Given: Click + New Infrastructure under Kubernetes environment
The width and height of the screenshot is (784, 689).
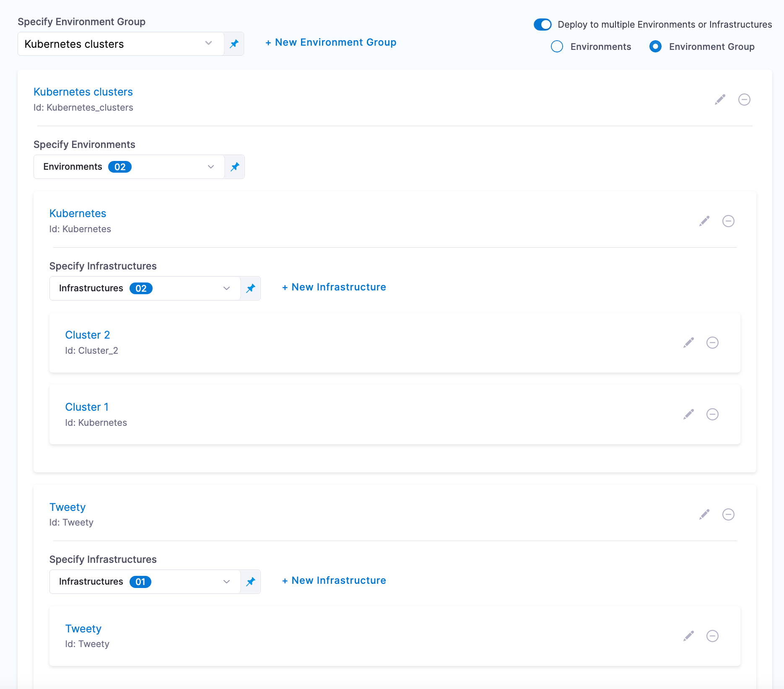Looking at the screenshot, I should 334,287.
